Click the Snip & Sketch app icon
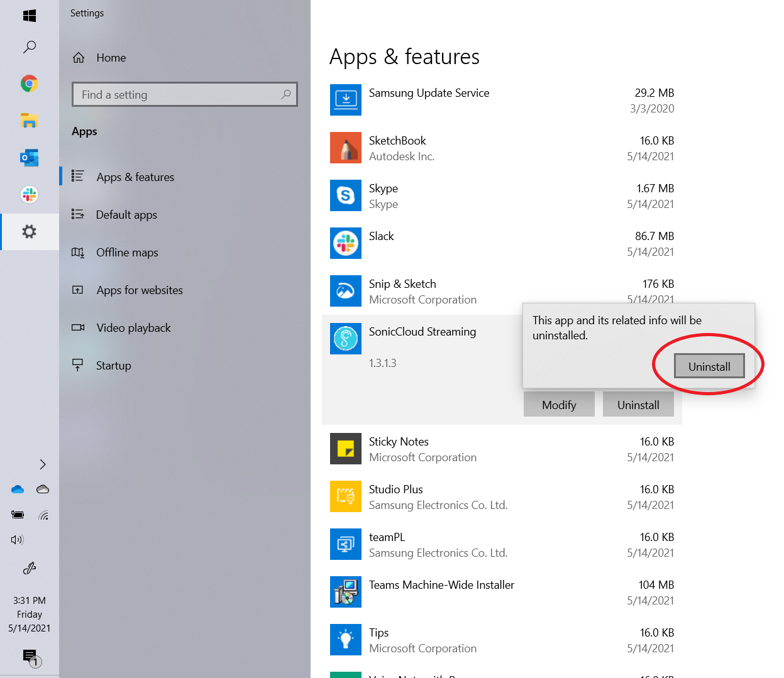 coord(345,291)
